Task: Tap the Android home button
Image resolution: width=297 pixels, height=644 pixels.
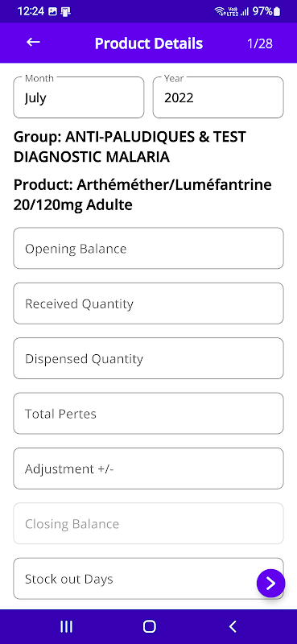Action: pos(149,626)
